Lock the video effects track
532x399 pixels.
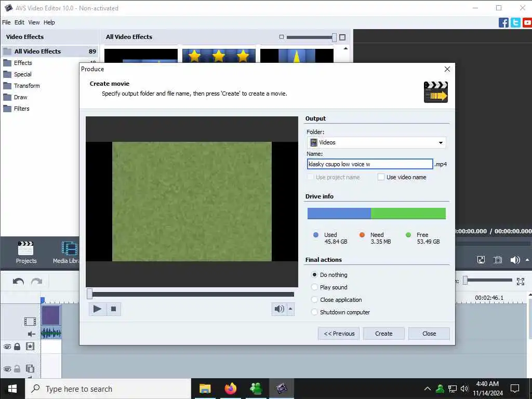(x=17, y=347)
